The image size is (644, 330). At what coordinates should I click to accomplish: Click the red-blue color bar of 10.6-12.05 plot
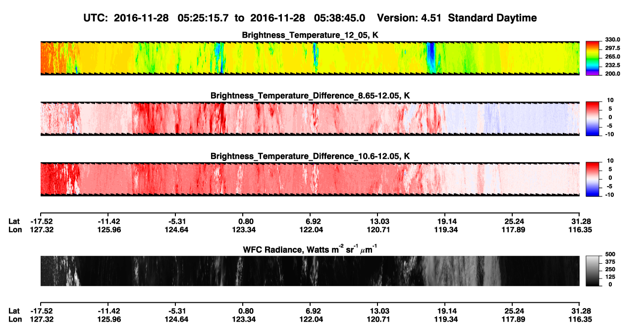592,179
